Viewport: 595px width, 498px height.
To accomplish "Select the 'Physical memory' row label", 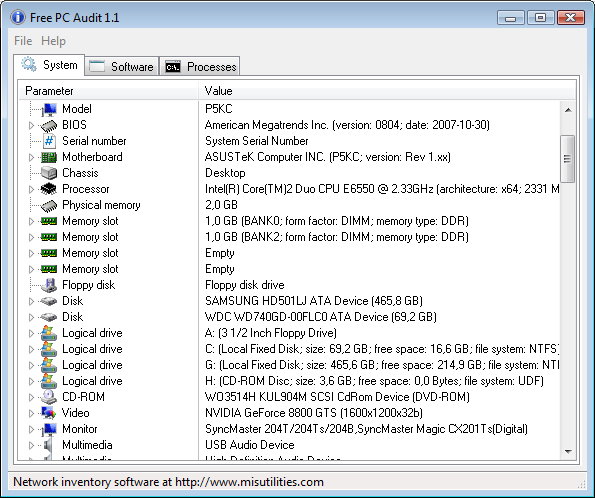I will click(x=101, y=205).
